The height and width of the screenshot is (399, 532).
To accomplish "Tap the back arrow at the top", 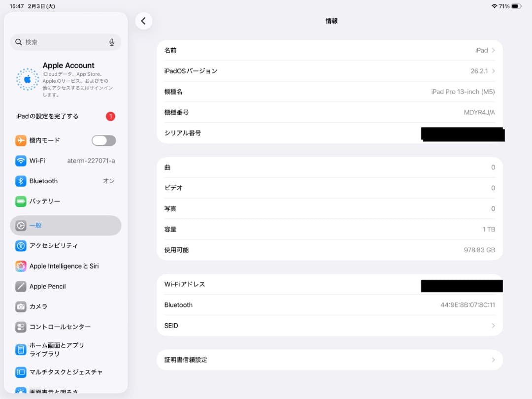I will coord(143,21).
